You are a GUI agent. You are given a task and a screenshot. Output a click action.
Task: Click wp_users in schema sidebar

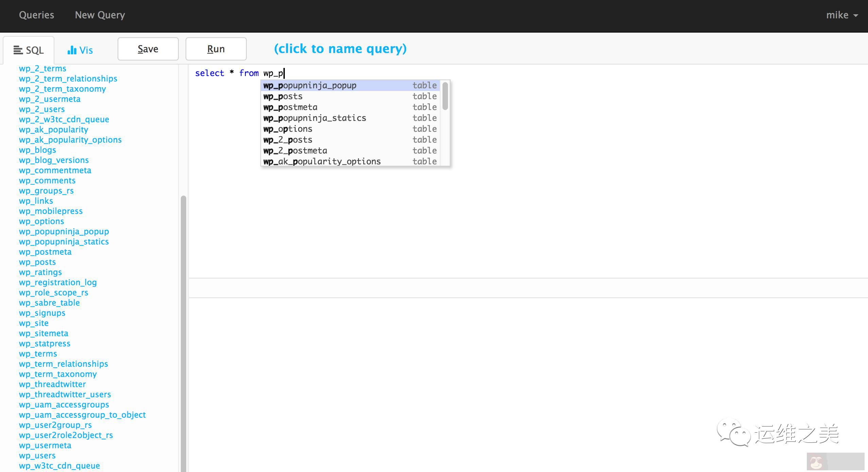(x=37, y=455)
